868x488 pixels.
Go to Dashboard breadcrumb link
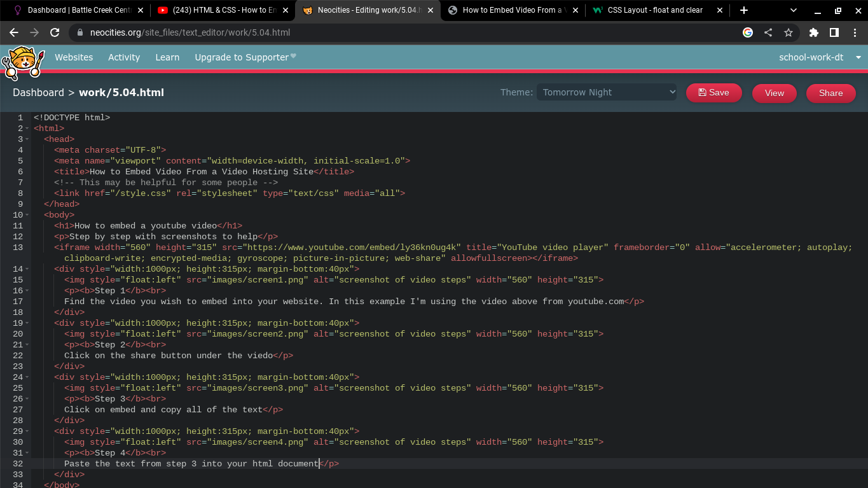point(38,92)
